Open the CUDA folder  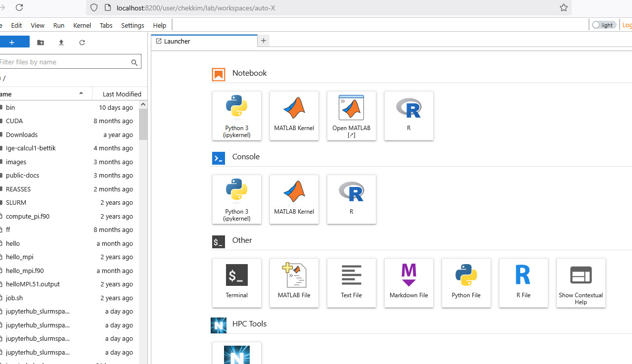[x=14, y=121]
